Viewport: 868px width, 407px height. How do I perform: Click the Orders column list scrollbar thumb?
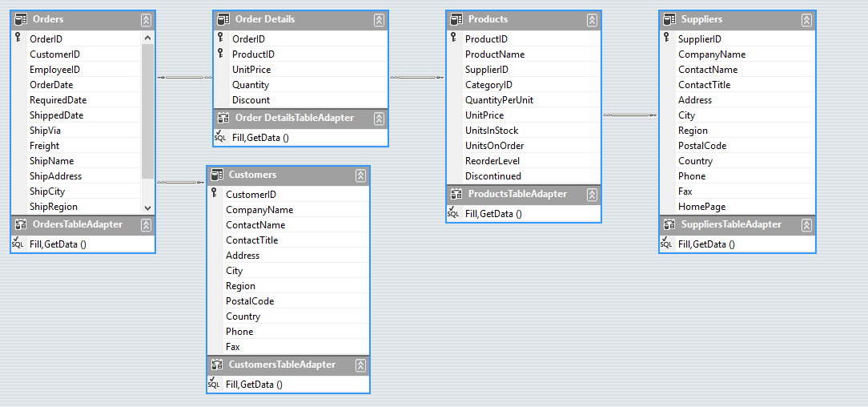[147, 111]
